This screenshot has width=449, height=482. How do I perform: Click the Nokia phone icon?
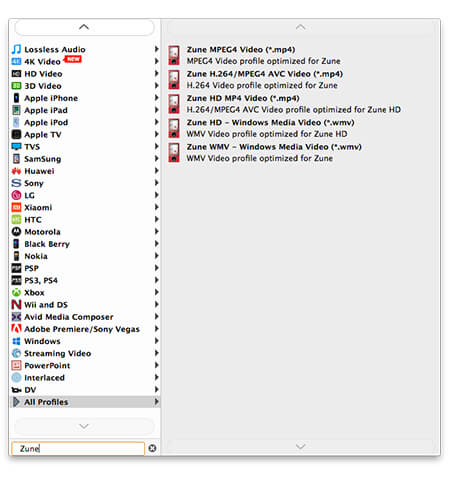pos(16,256)
